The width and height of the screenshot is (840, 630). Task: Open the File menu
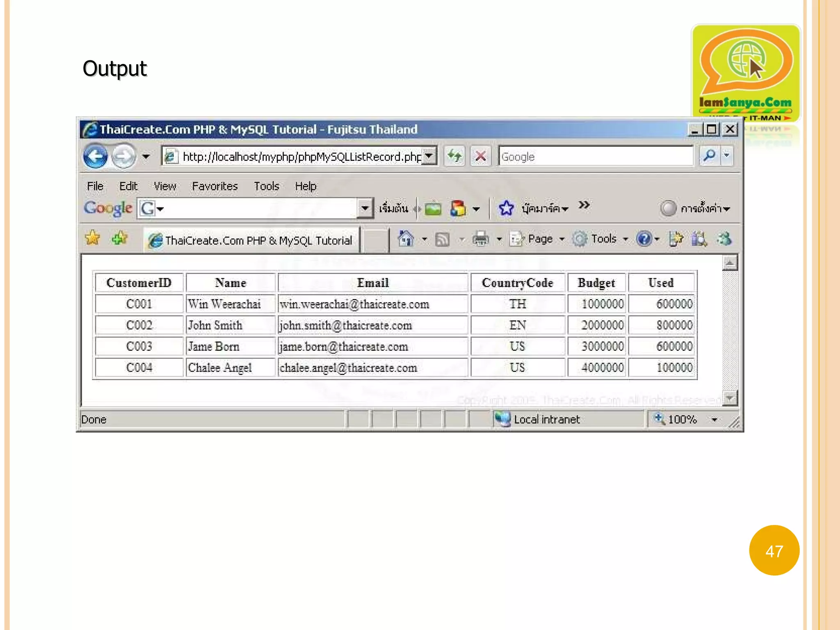coord(95,186)
